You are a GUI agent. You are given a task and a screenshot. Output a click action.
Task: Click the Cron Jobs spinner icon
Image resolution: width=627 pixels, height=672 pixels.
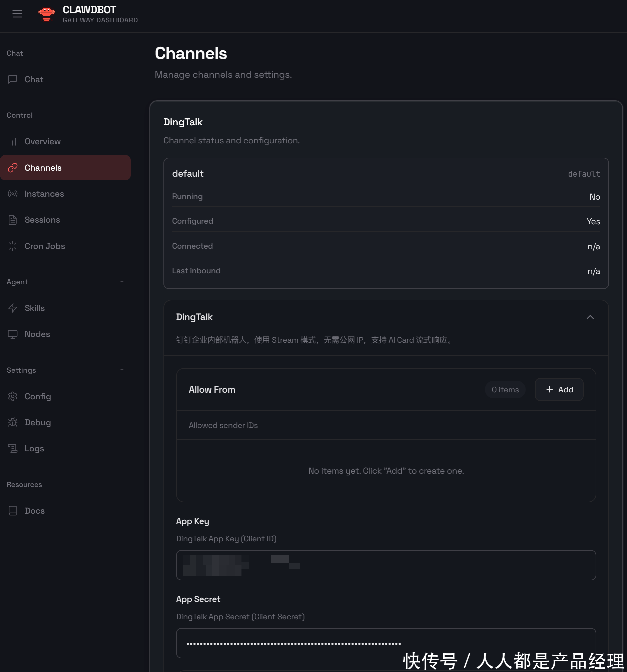click(x=13, y=246)
